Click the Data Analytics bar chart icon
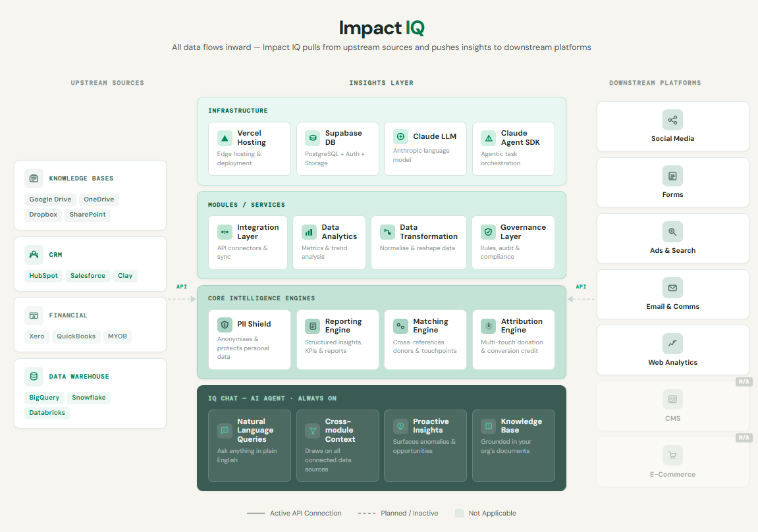The height and width of the screenshot is (532, 758). tap(310, 232)
